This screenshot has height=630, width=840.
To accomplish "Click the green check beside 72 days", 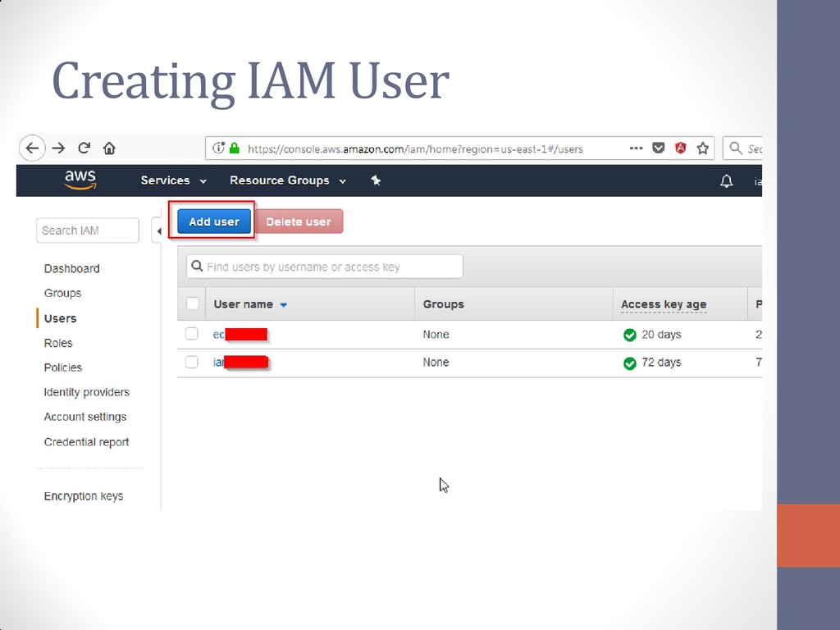I will (x=629, y=363).
